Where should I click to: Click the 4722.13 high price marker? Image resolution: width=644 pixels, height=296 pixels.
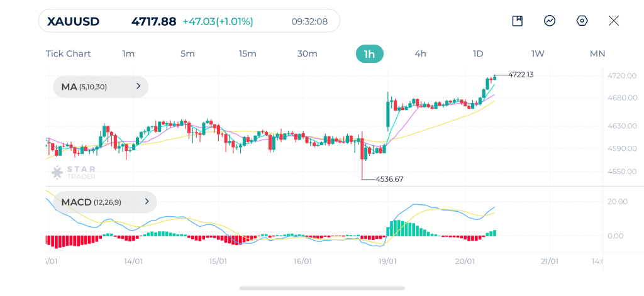521,75
